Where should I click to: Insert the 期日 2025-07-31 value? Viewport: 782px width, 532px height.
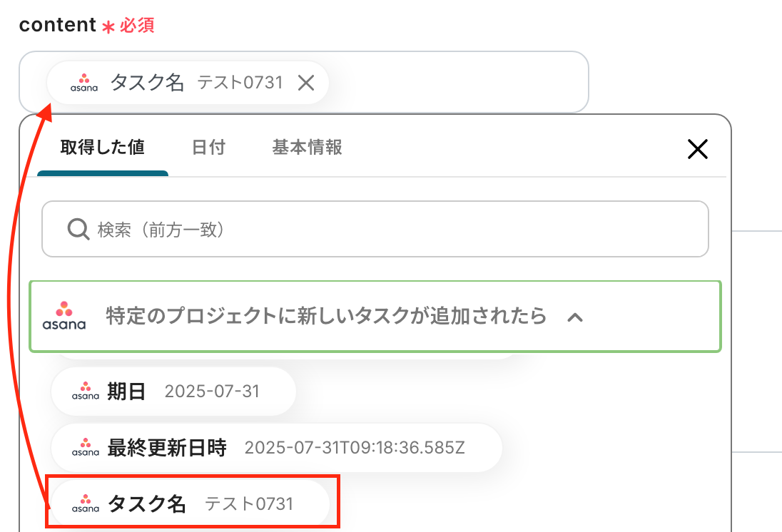173,392
